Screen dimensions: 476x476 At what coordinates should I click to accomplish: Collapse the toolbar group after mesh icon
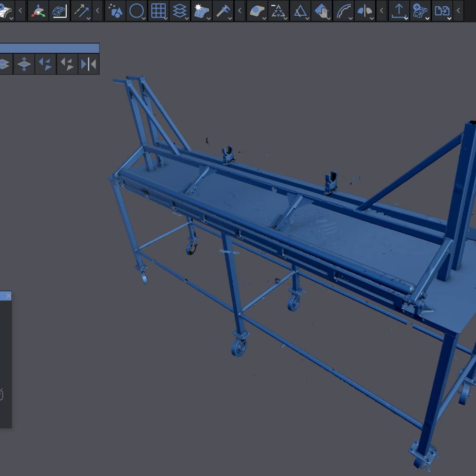[20, 11]
